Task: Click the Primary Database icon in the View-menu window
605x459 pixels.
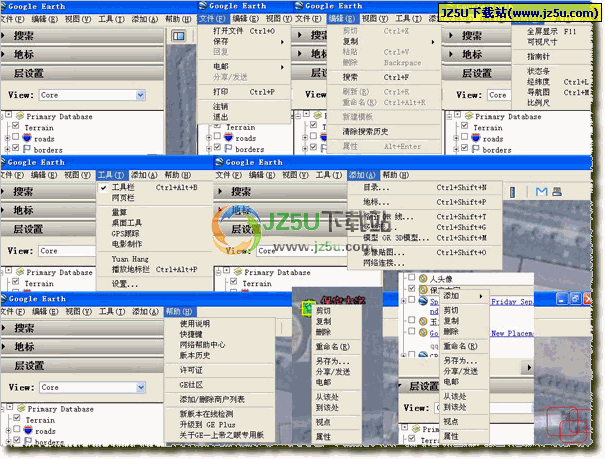Action: 469,116
